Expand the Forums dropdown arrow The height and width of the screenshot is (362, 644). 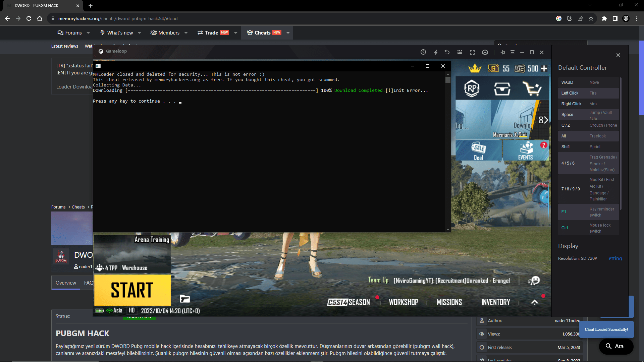[88, 33]
